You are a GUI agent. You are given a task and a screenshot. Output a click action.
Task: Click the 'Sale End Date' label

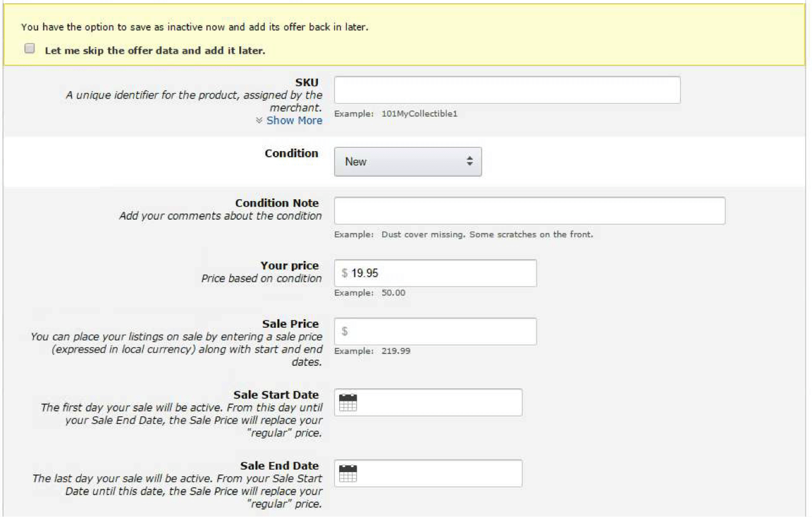pos(279,466)
